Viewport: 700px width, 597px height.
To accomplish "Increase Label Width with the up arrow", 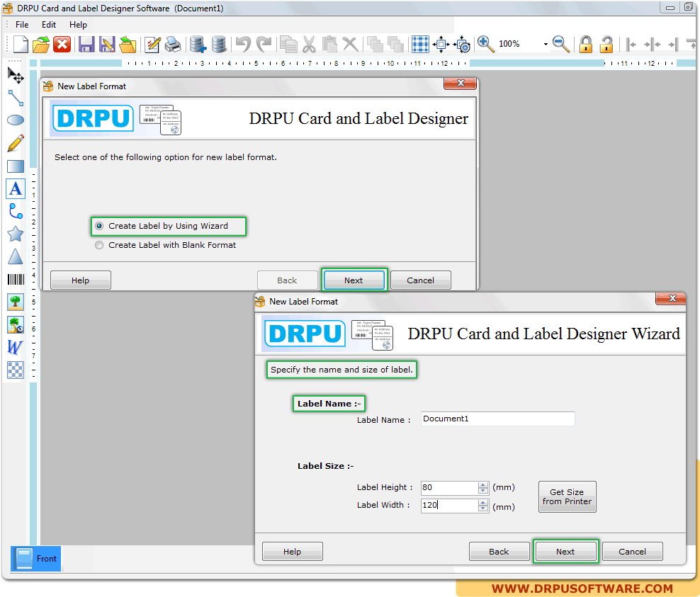I will pos(483,502).
